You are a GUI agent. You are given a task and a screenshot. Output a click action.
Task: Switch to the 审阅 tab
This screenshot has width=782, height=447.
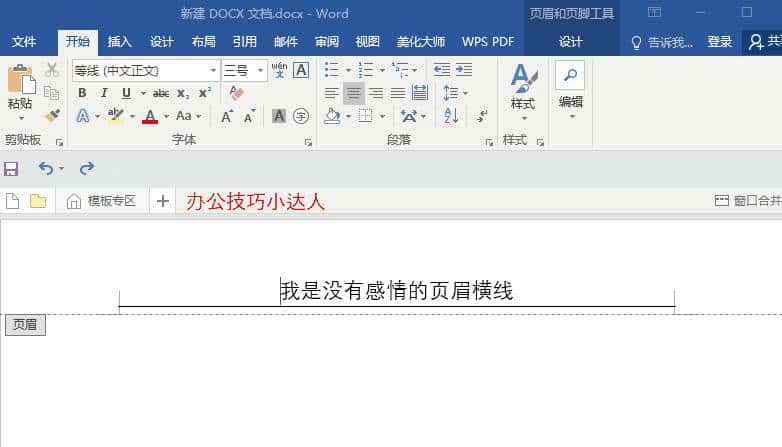click(x=327, y=42)
